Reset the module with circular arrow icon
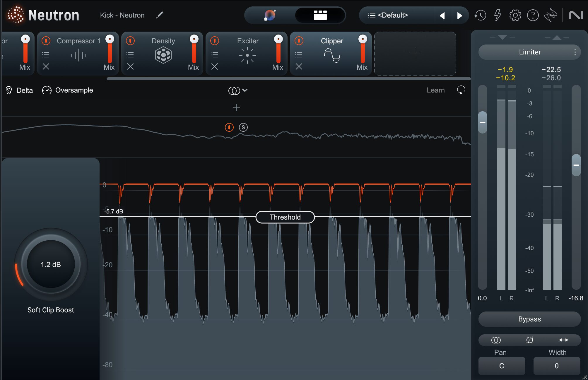Screen dimensions: 588x380 point(461,90)
